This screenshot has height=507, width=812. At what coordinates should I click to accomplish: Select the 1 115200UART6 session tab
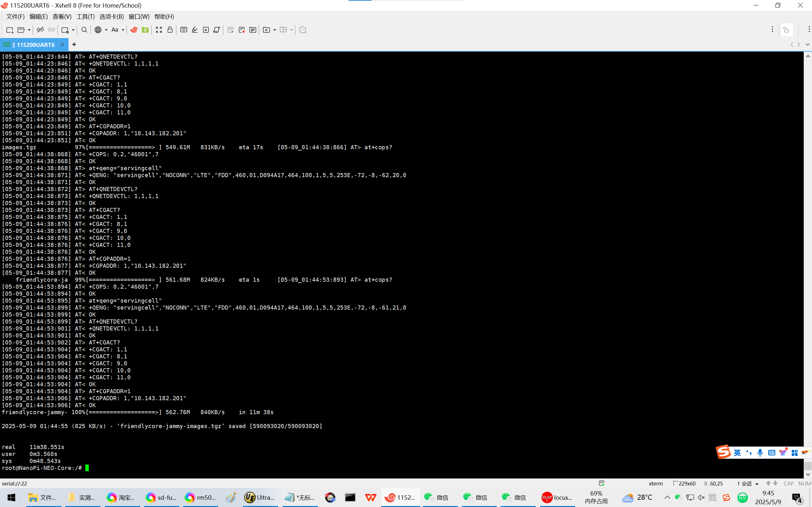pos(34,45)
